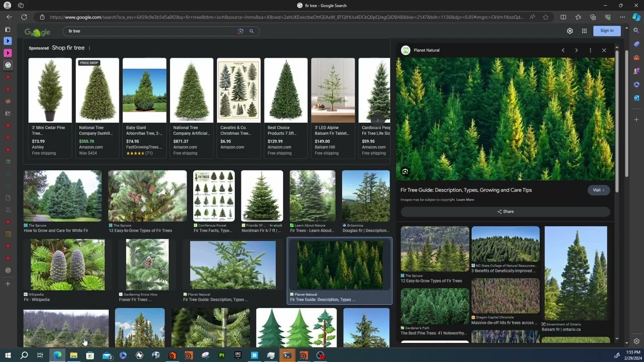Viewport: 644px width, 362px height.
Task: Open the National Tree Company Dunhill product
Action: click(97, 108)
